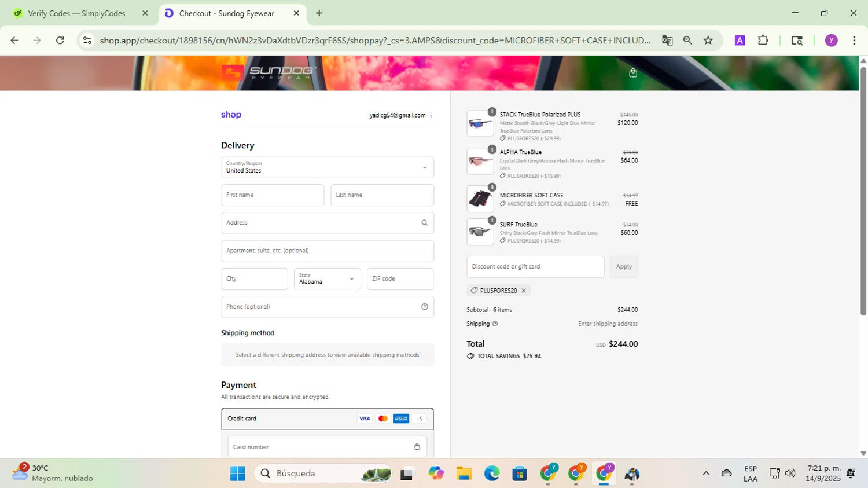Click the Shop logo in the checkout header
Image resolution: width=868 pixels, height=488 pixels.
231,115
